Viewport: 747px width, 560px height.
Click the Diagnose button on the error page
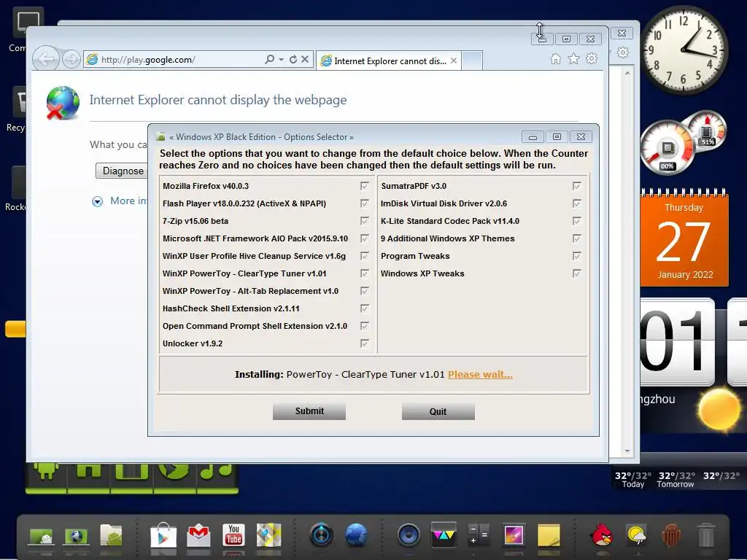(x=123, y=171)
